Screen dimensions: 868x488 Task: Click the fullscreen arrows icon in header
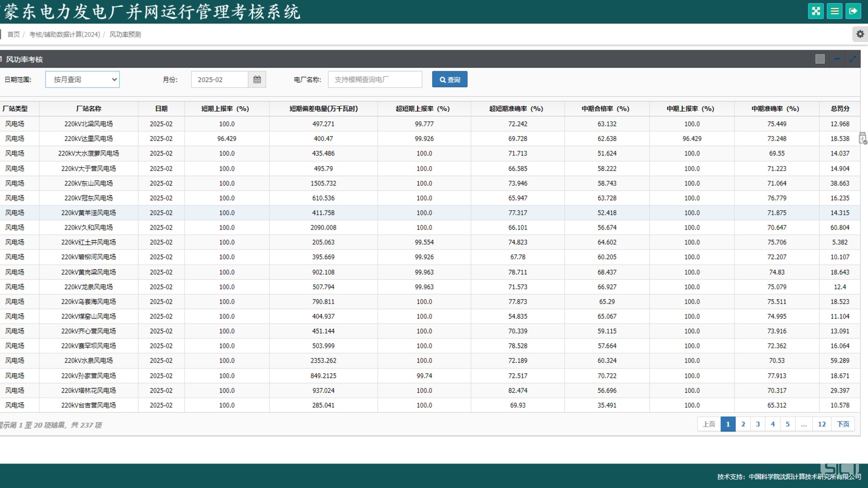coord(816,11)
